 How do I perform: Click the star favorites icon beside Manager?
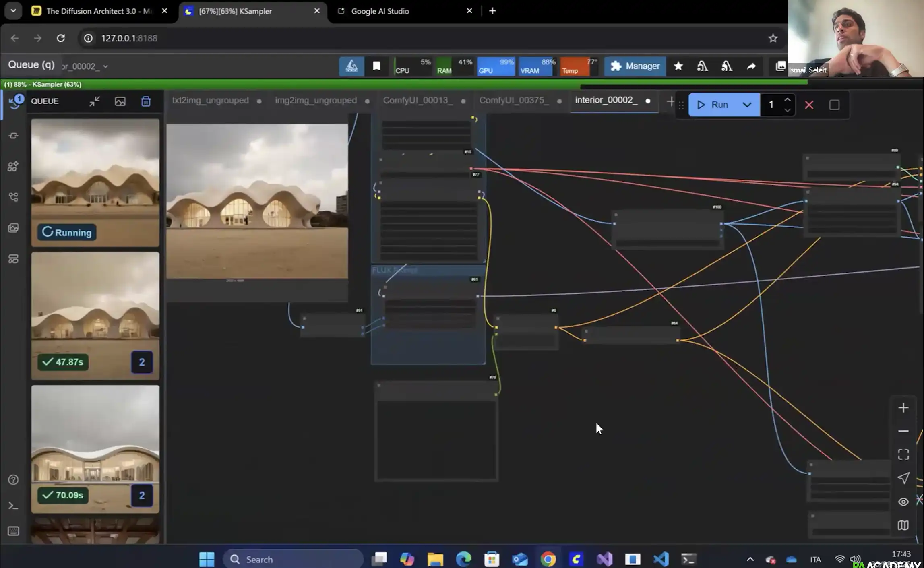(x=678, y=66)
